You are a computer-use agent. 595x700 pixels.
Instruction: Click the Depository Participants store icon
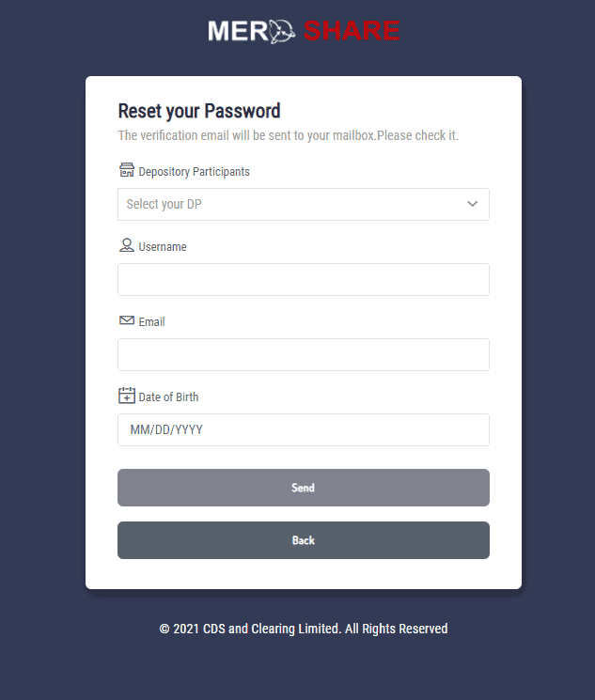[x=127, y=170]
